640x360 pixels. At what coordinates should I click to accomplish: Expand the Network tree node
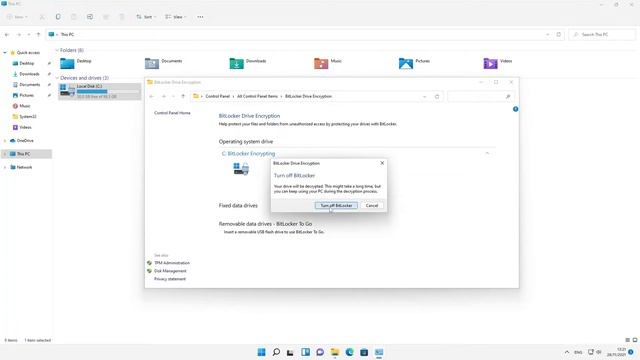pos(5,167)
